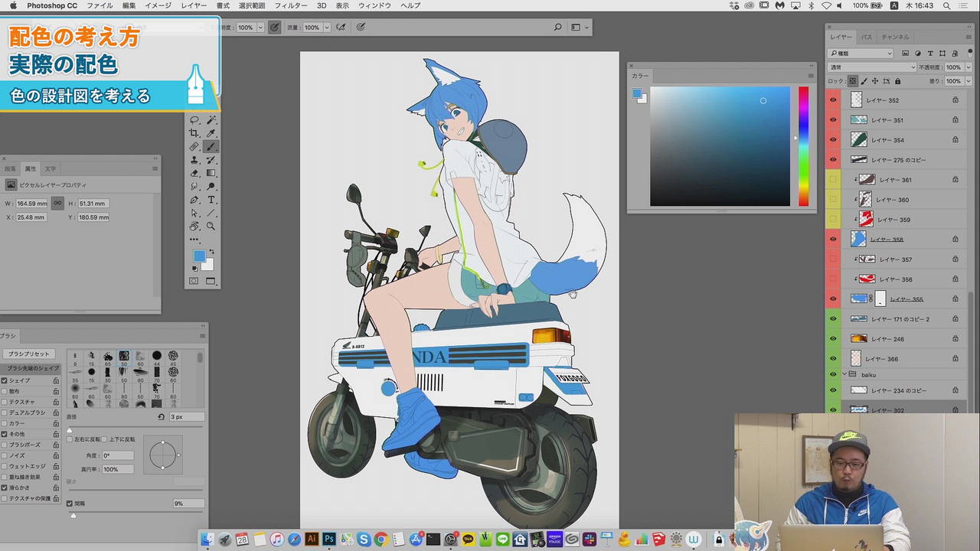Viewport: 980px width, 551px height.
Task: Filter layers by type (T) icon
Action: point(930,54)
